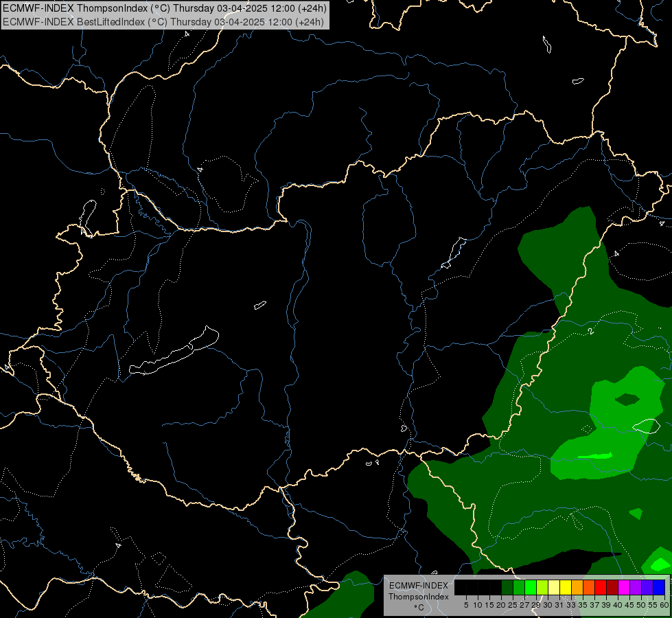Select the pale yellow 30-31 legend swatch

[554, 587]
